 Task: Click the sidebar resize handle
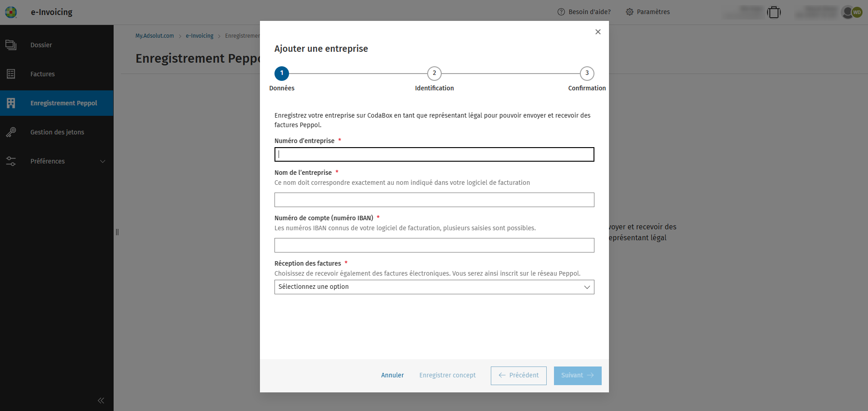point(117,232)
